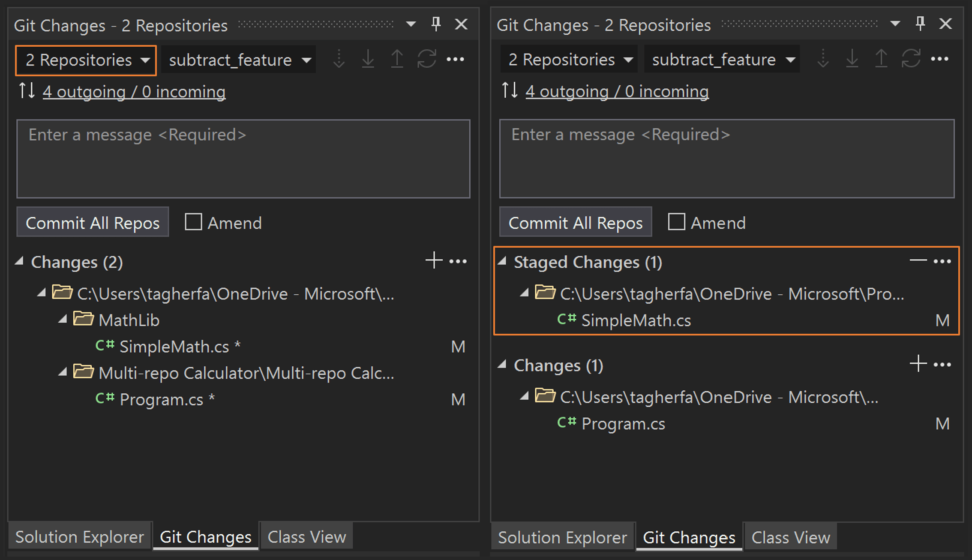Open the 2 Repositories dropdown
972x560 pixels.
point(85,60)
